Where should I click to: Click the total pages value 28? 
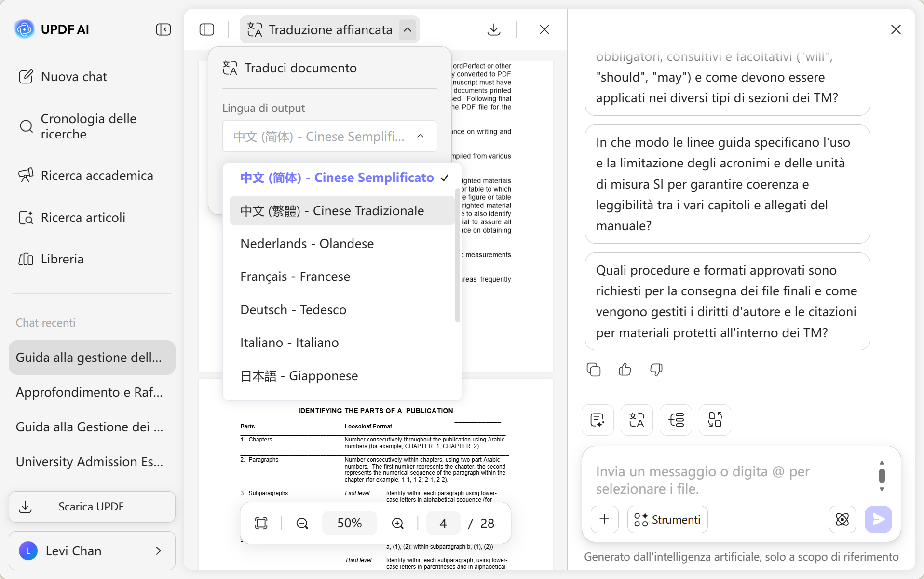(487, 523)
